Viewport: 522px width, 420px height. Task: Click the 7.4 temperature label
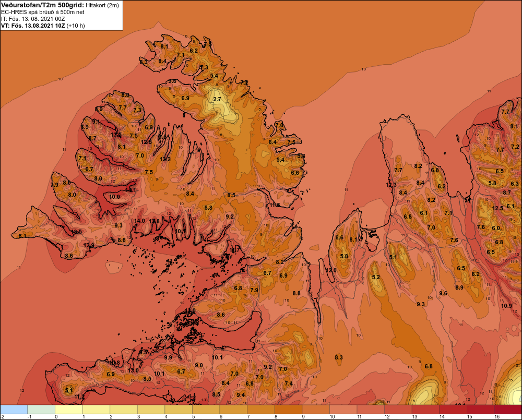289,383
